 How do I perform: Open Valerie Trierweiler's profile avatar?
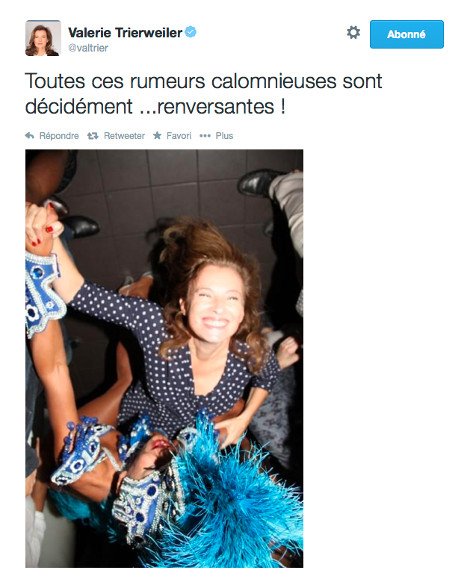click(x=43, y=38)
